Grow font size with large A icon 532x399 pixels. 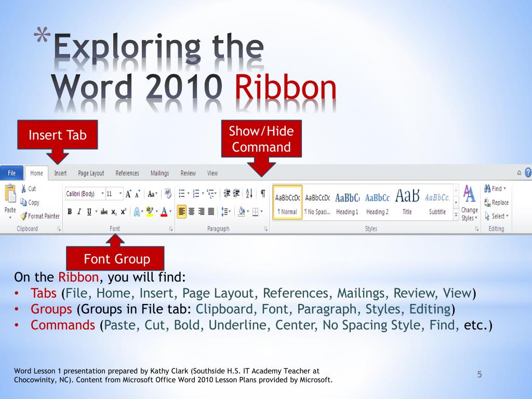(128, 194)
